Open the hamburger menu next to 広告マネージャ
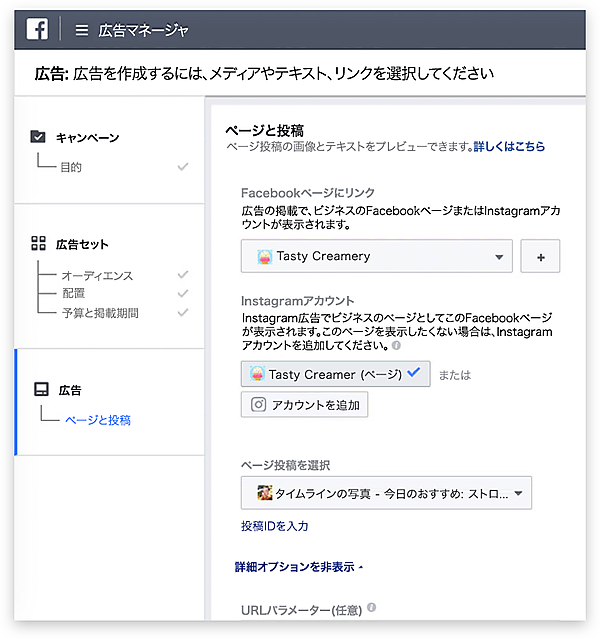Screen dimensions: 600x639 pyautogui.click(x=81, y=31)
